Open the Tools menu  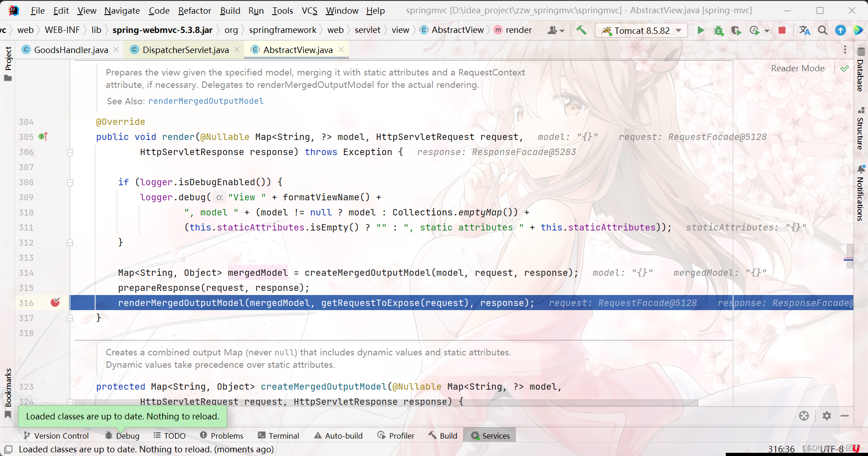283,11
